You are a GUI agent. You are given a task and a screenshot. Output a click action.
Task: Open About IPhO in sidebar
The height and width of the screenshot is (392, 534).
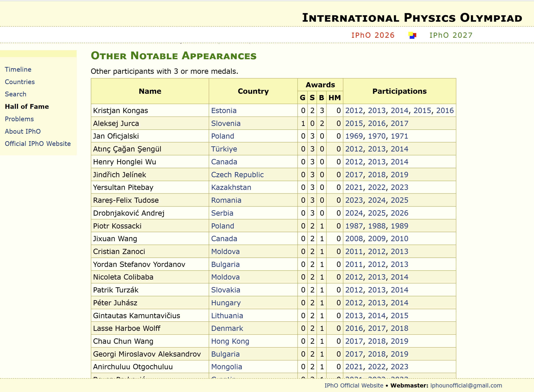(23, 132)
